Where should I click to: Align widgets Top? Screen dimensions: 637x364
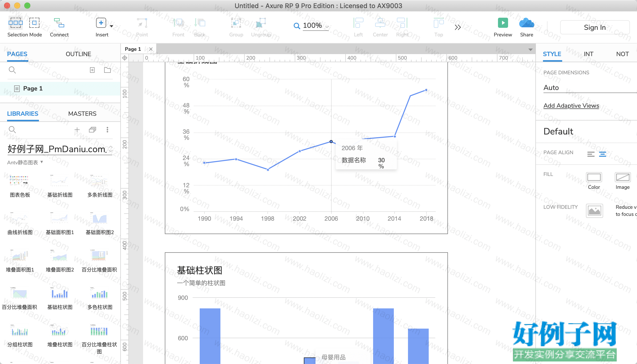(x=439, y=23)
